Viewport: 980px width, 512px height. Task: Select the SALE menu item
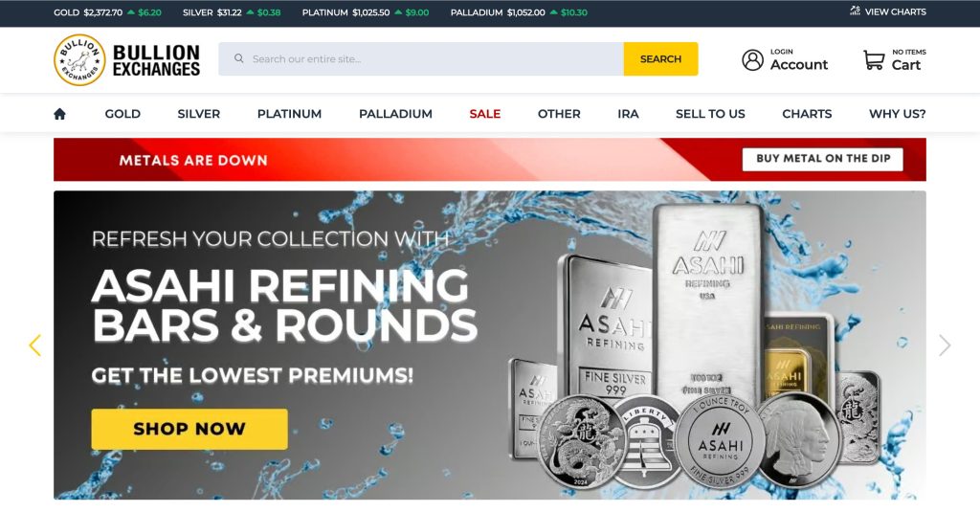pyautogui.click(x=485, y=114)
